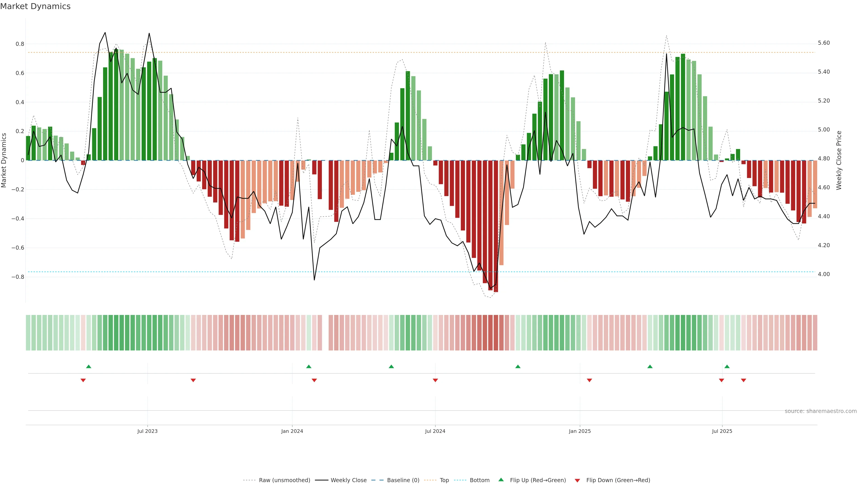Screen dimensions: 868x488
Task: Click the Jan 2025 x-axis label
Action: point(580,431)
